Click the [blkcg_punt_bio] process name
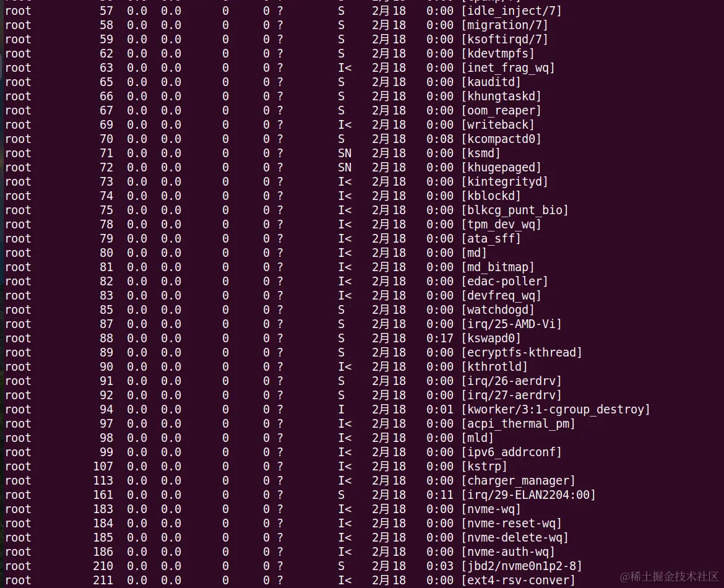The width and height of the screenshot is (724, 588). tap(514, 210)
